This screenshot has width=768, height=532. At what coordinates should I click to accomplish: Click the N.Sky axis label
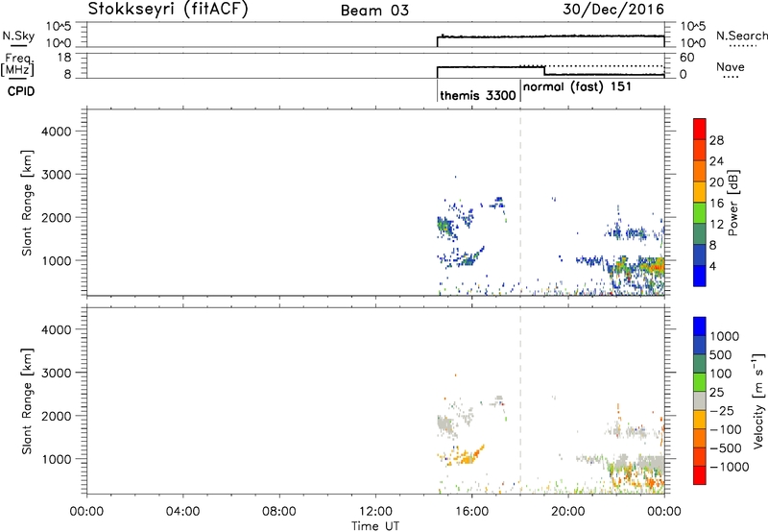pos(18,36)
